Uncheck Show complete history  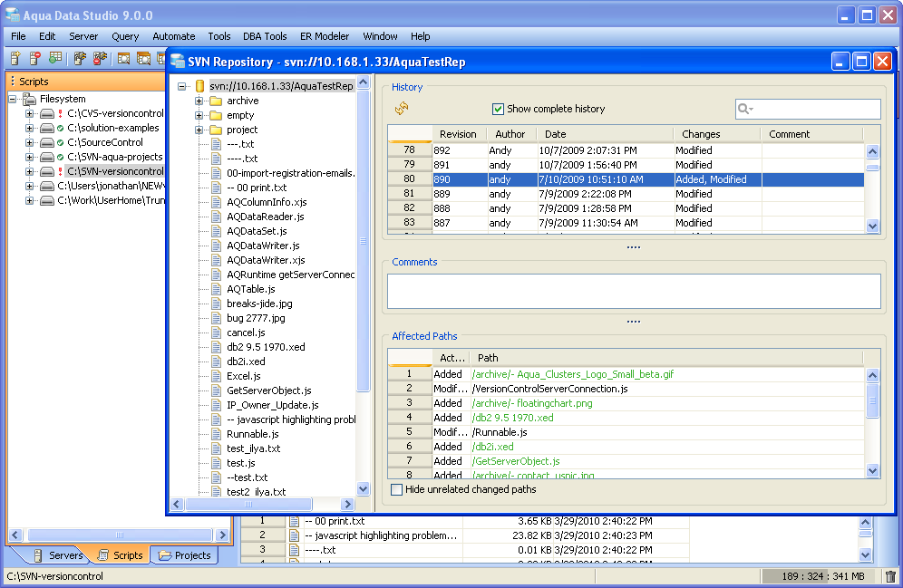[x=498, y=109]
